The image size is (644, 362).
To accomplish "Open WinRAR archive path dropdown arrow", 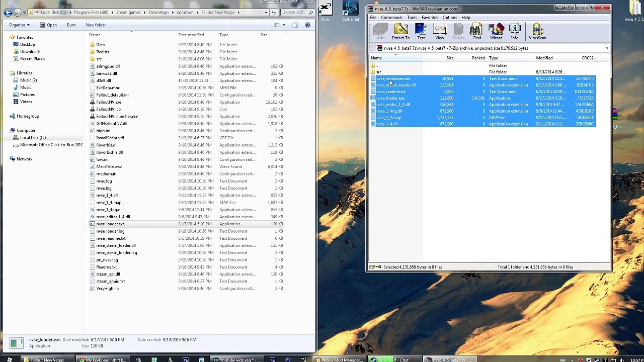I will point(607,48).
